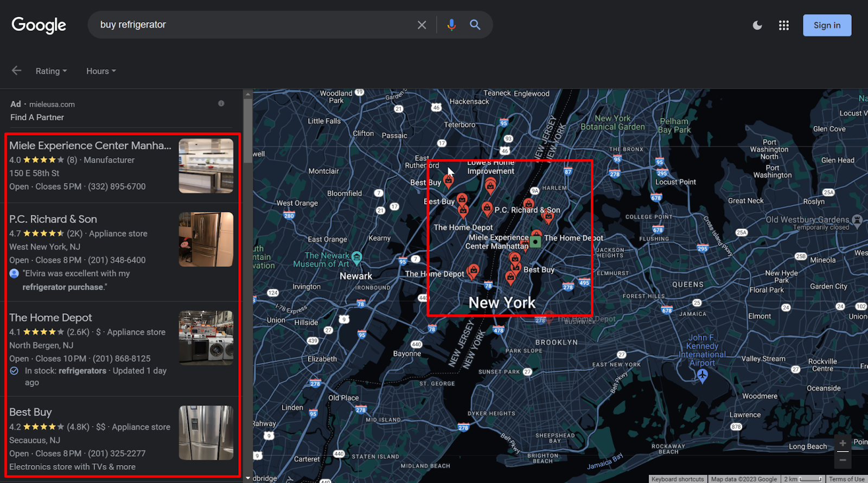868x483 pixels.
Task: Open P.C. Richard & Son listing
Action: [x=53, y=219]
